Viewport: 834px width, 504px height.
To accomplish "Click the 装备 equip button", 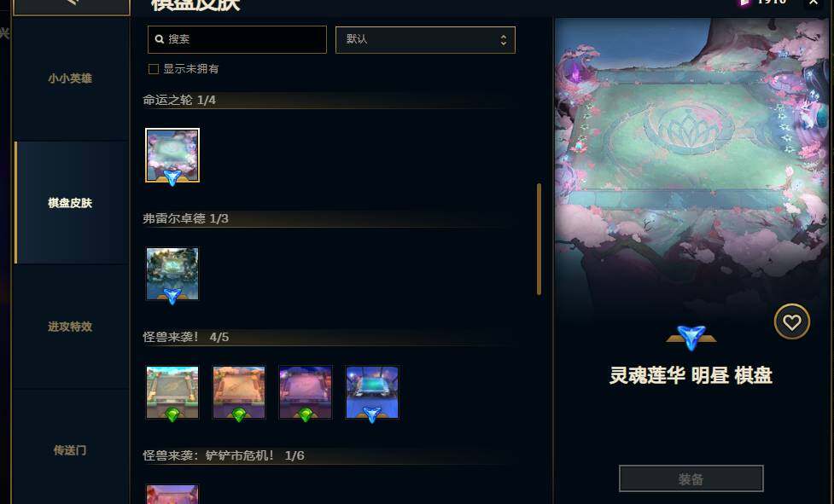I will [x=691, y=479].
